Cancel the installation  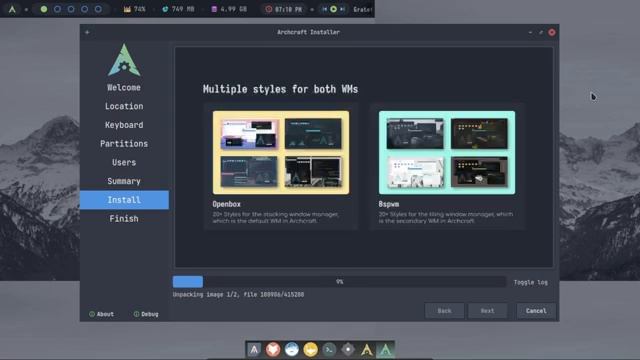(x=536, y=311)
